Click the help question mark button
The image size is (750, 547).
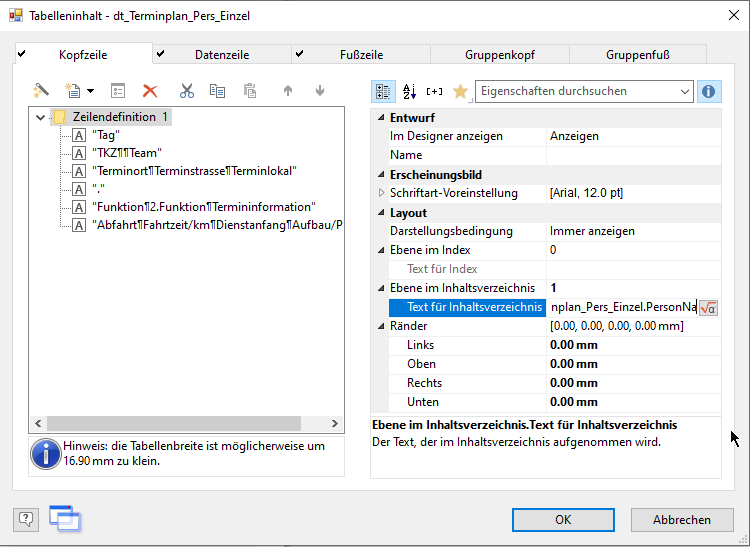(x=26, y=519)
